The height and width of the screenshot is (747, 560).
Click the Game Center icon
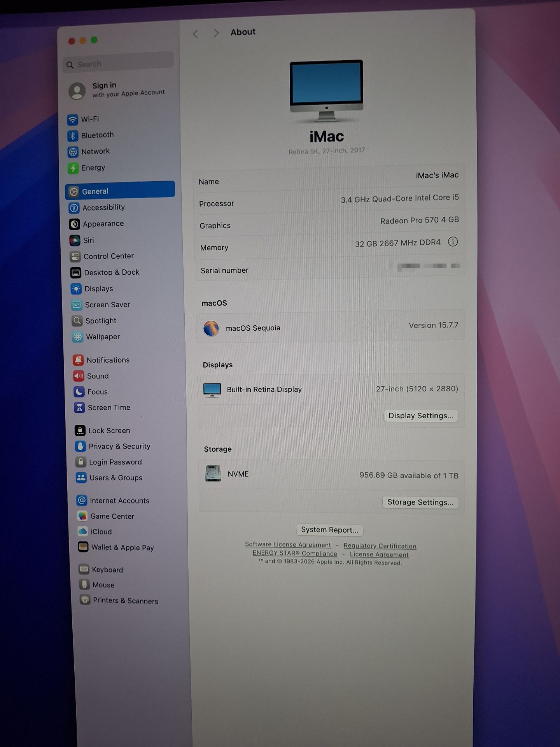tap(82, 516)
